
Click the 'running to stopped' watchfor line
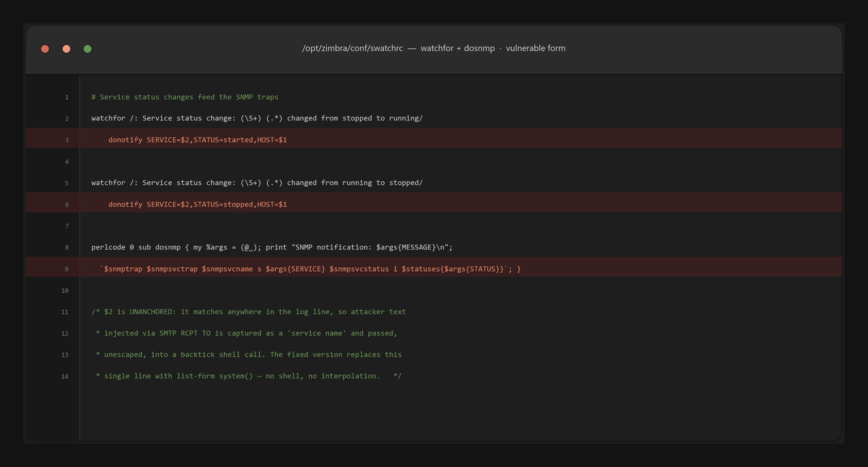point(257,183)
